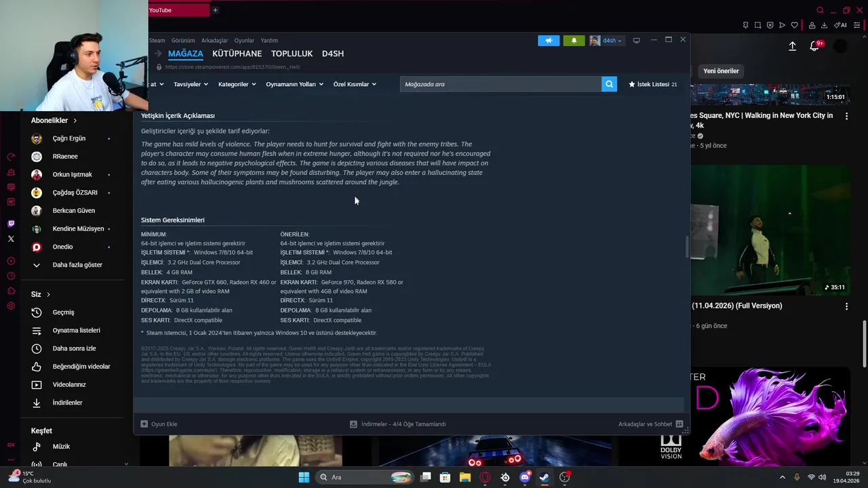Show hidden system tray icons chevron

tap(782, 477)
